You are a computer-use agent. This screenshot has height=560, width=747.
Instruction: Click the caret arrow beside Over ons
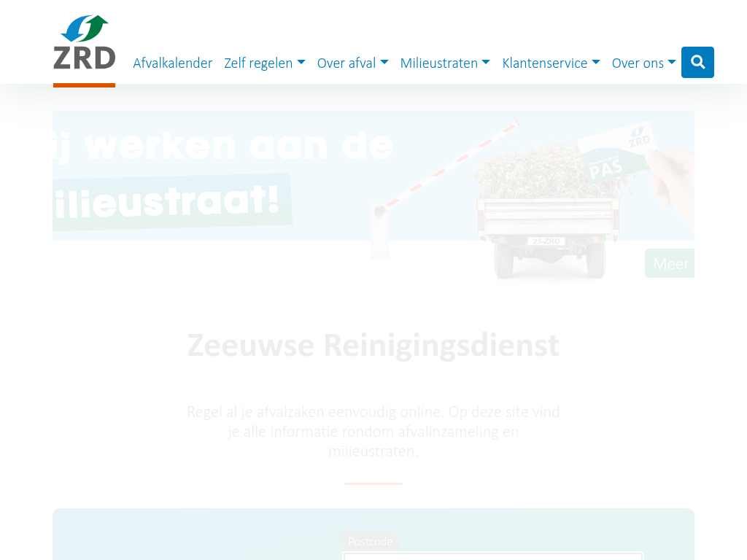tap(672, 63)
